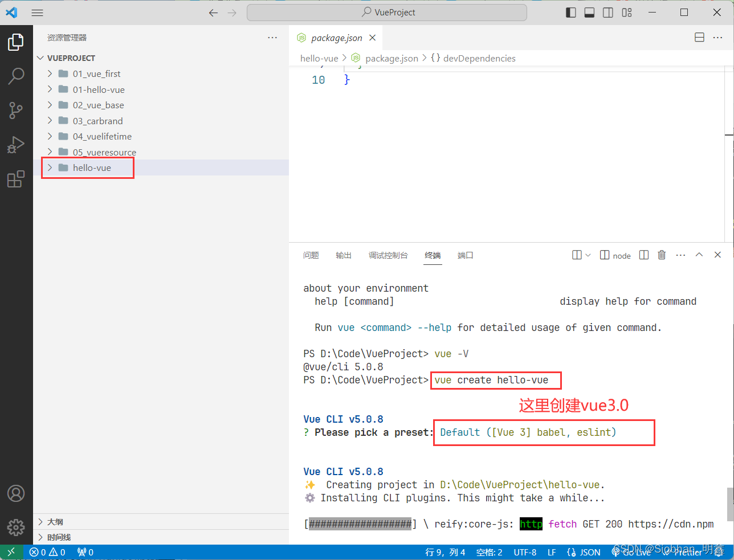Show errors and warnings count in status bar
The width and height of the screenshot is (734, 560).
pyautogui.click(x=47, y=552)
